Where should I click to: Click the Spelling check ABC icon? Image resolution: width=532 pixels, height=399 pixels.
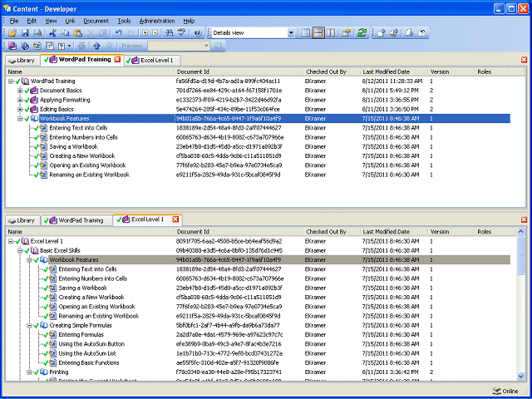(182, 33)
